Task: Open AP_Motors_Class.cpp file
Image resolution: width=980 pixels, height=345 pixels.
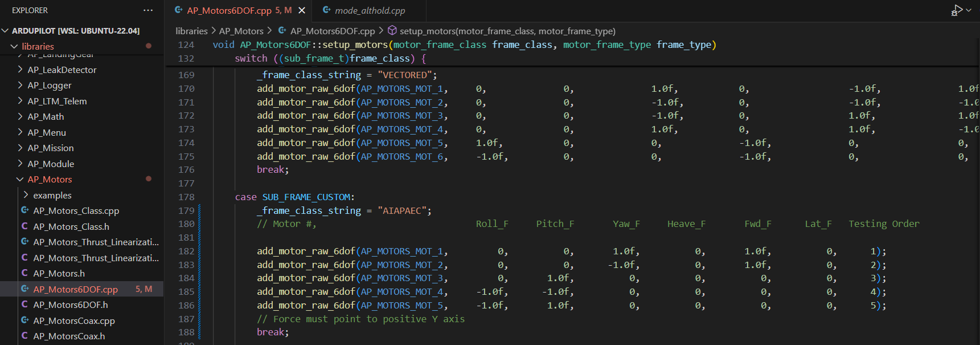Action: coord(76,210)
